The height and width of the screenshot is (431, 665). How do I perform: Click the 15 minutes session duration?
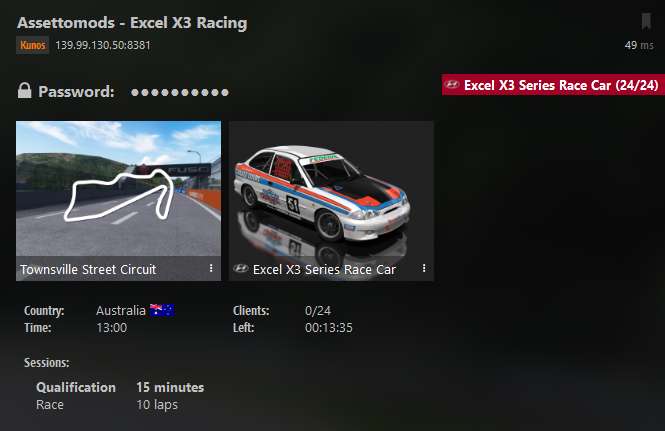point(170,387)
